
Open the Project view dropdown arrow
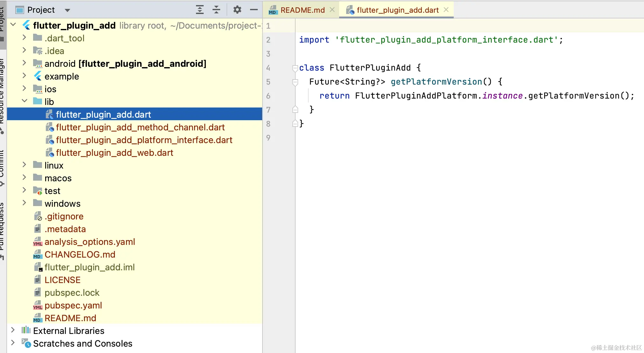67,10
